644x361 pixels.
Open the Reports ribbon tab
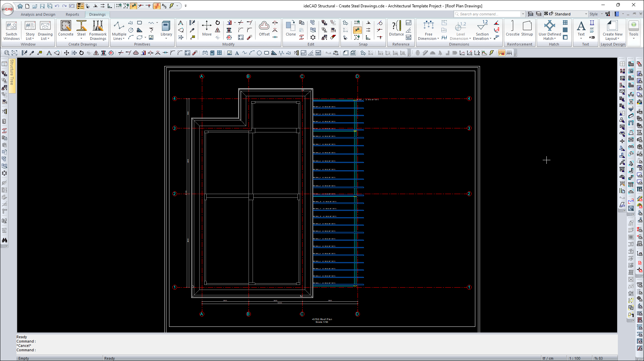point(72,14)
